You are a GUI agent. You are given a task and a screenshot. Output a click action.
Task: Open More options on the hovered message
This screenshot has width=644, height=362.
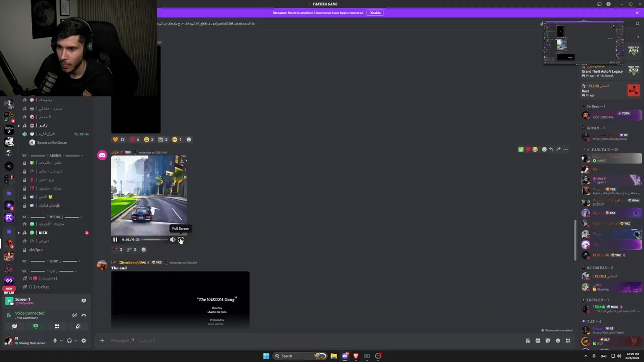click(565, 149)
